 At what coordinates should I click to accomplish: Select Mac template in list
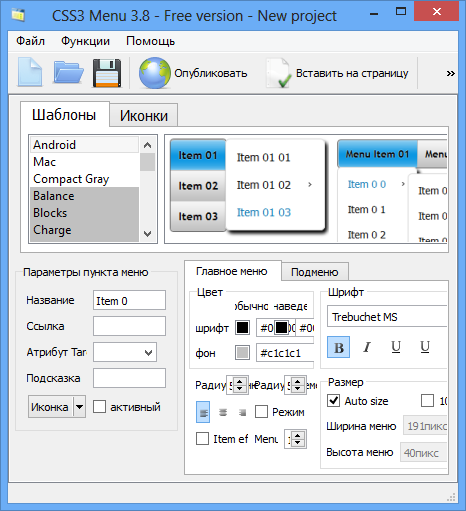[84, 162]
